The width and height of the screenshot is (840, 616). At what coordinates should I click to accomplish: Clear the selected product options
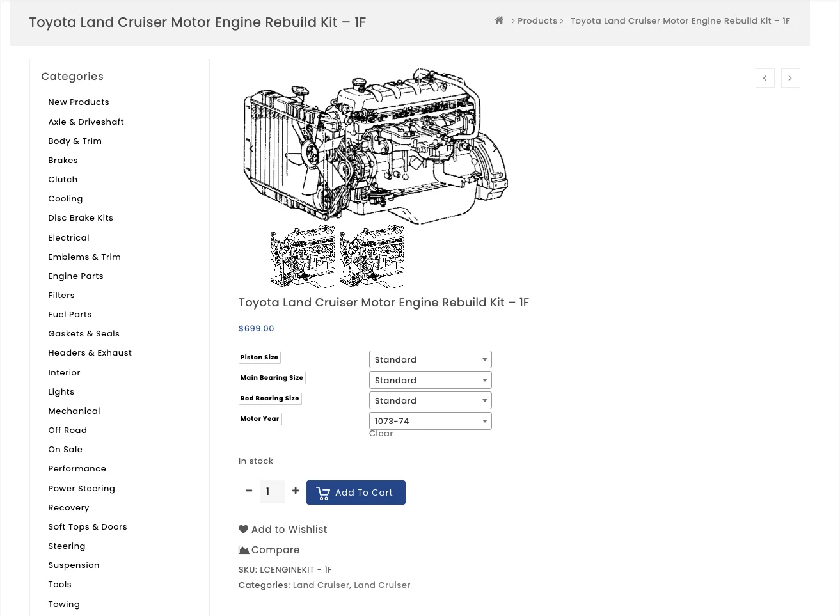[381, 434]
